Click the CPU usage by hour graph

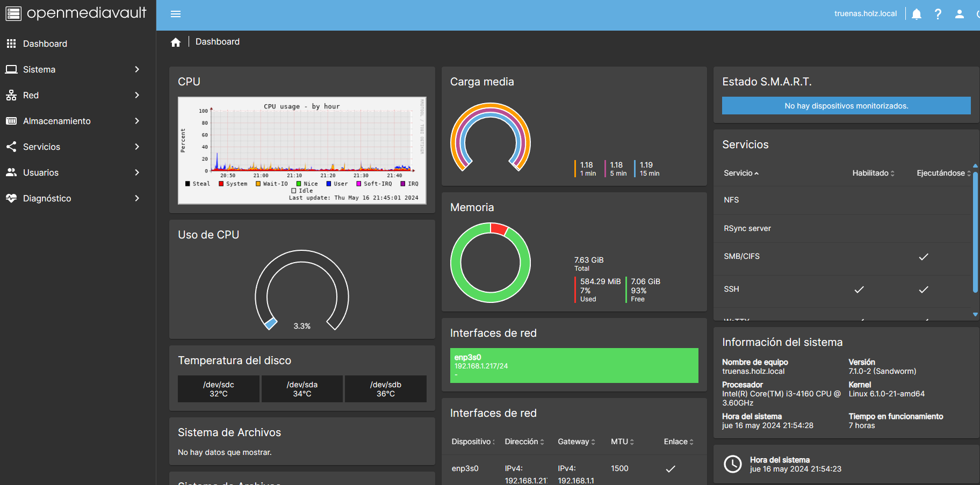tap(302, 150)
